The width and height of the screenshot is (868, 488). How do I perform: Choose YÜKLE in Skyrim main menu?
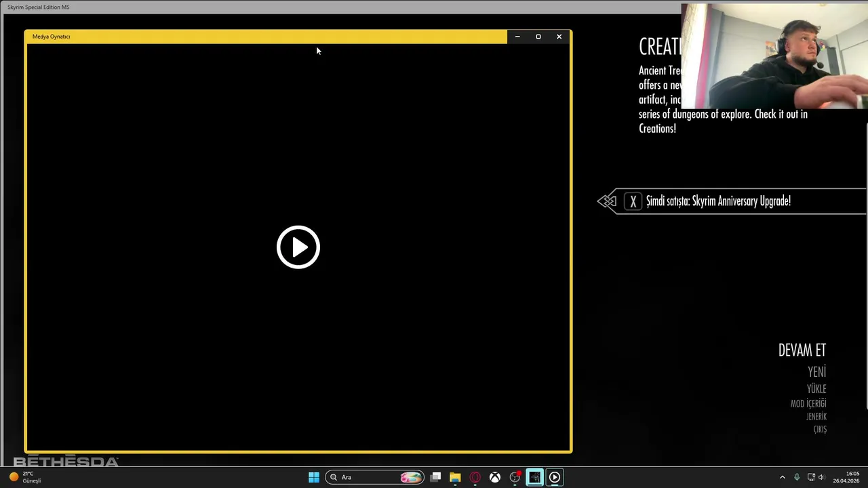pos(816,389)
